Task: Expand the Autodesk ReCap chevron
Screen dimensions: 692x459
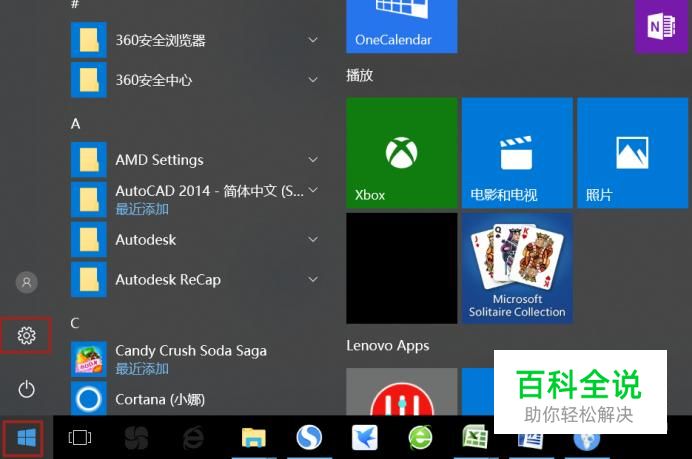Action: tap(313, 279)
